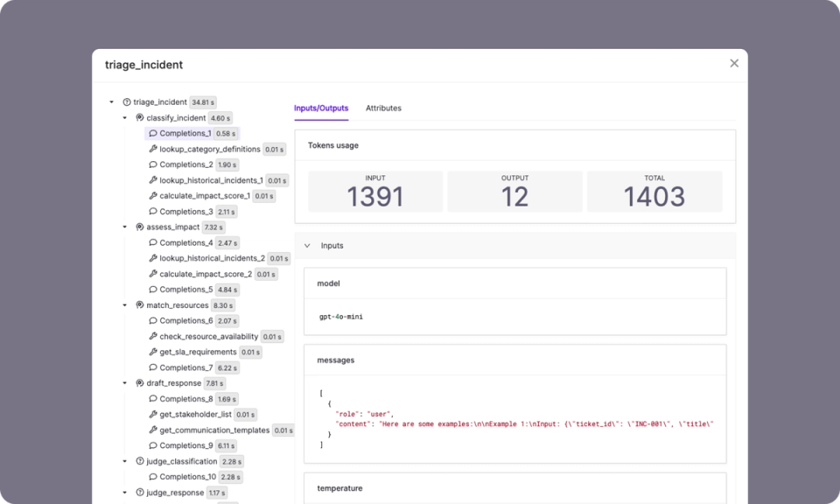Collapse the match_resources span

[123, 304]
